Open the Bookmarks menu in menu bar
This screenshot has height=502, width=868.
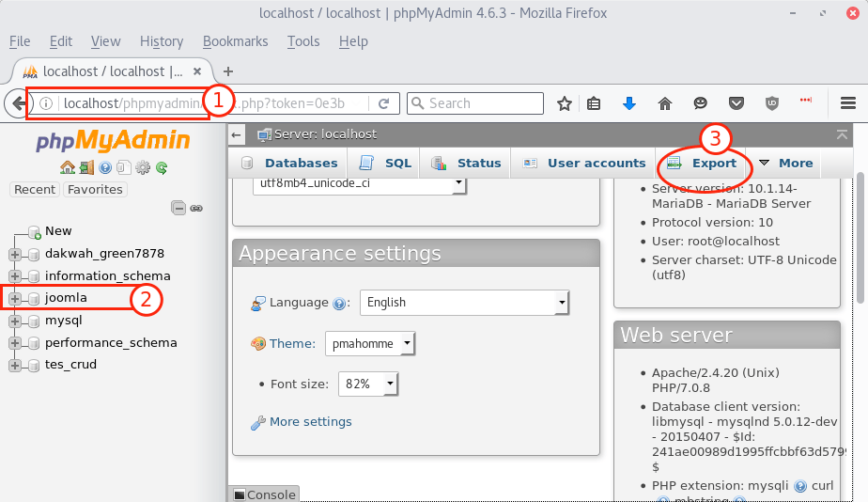tap(235, 41)
